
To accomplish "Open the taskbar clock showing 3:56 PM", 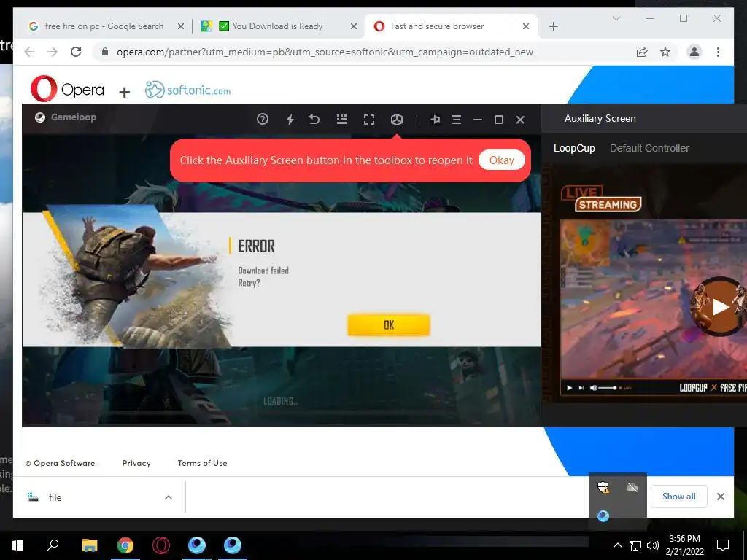I will tap(684, 545).
